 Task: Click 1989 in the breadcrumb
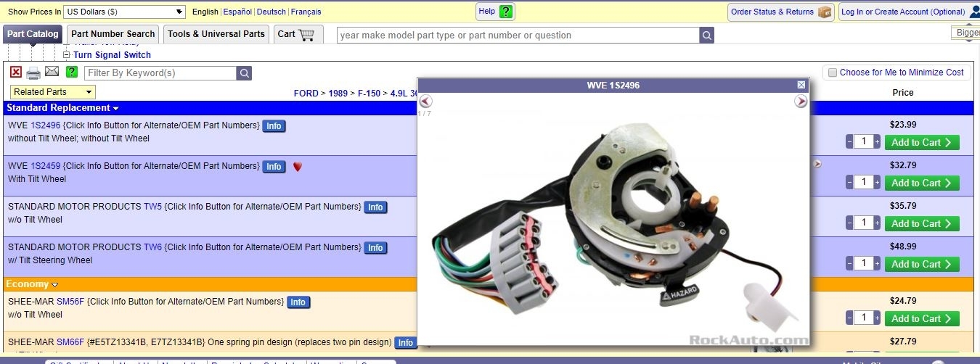tap(338, 94)
